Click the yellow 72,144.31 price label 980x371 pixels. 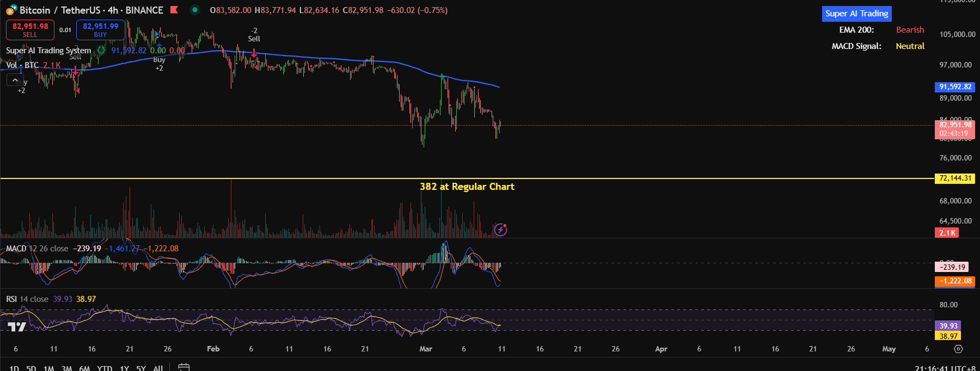tap(954, 178)
